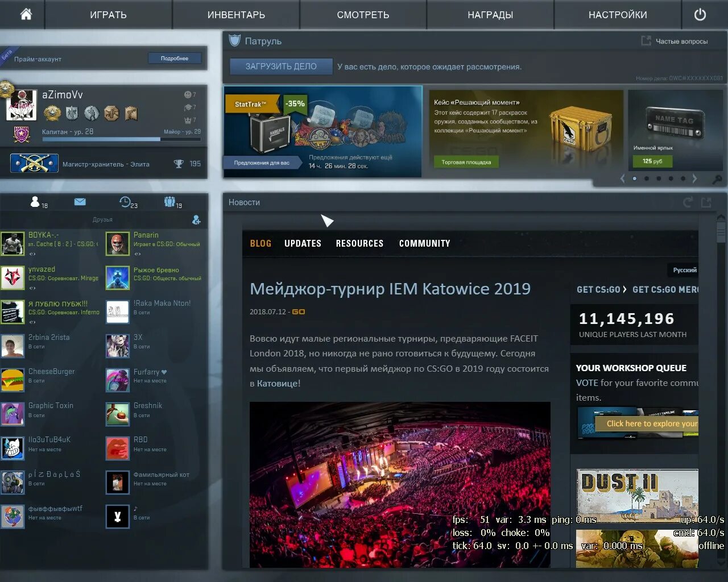The image size is (728, 582).
Task: Click the Загрузить дело button
Action: [x=281, y=66]
